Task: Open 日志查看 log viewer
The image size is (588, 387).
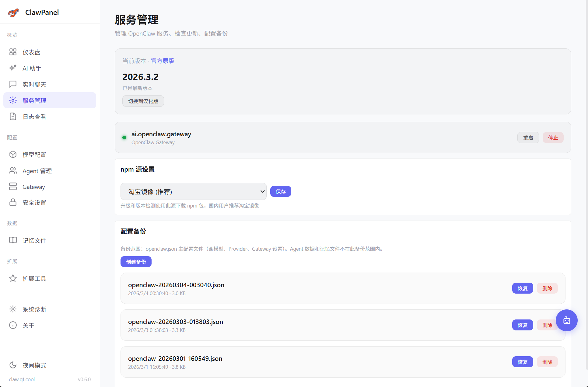Action: tap(50, 117)
